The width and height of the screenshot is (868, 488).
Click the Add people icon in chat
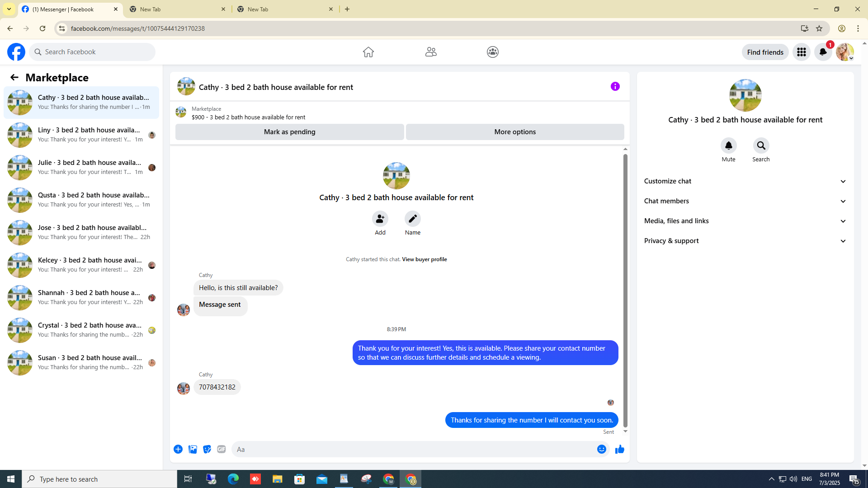(380, 219)
